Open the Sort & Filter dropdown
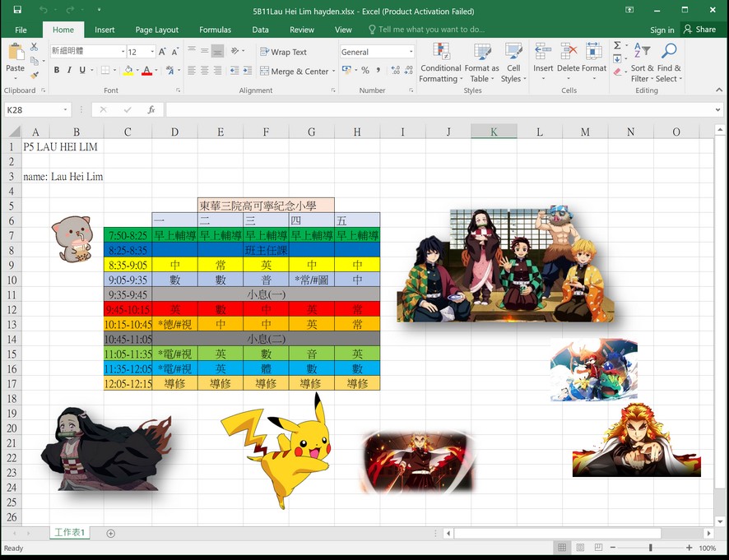Screen dimensions: 729x560 [642, 62]
